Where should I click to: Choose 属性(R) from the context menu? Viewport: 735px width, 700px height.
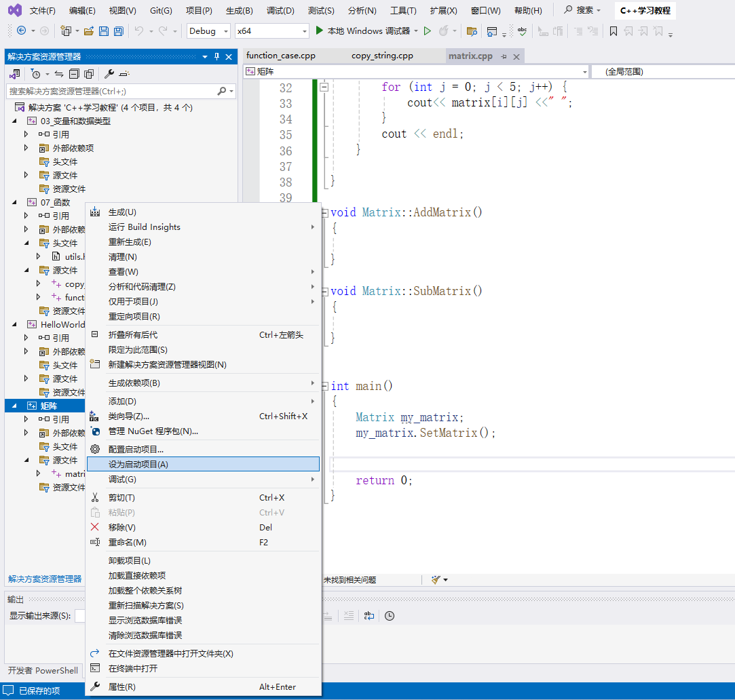coord(204,687)
